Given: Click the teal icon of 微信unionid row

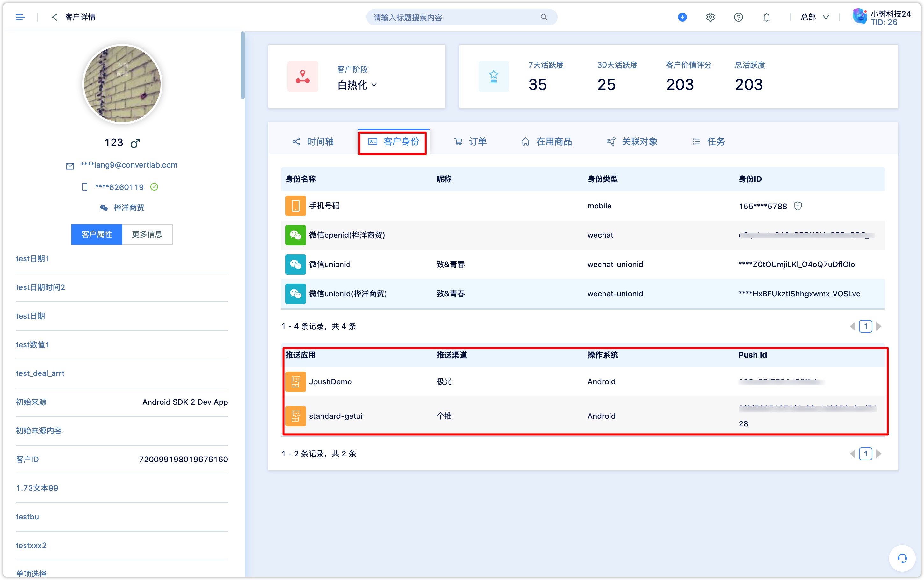Looking at the screenshot, I should (295, 264).
